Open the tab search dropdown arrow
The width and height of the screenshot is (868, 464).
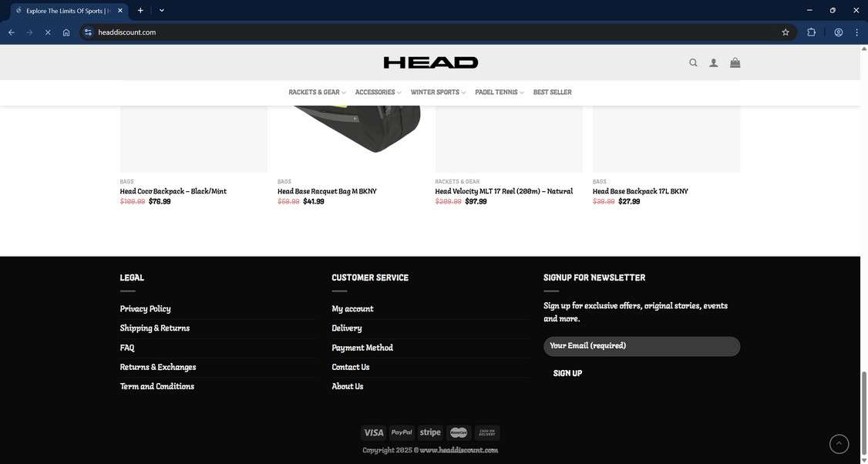tap(162, 11)
